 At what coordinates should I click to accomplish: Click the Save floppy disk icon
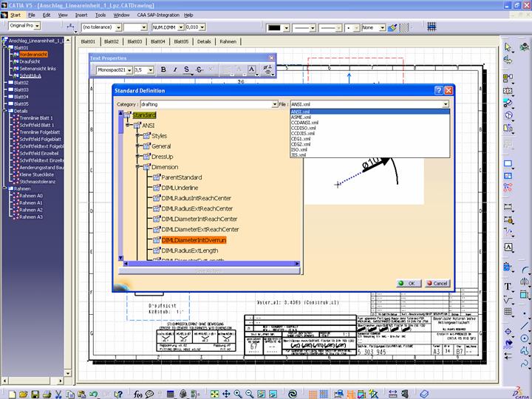point(35,394)
